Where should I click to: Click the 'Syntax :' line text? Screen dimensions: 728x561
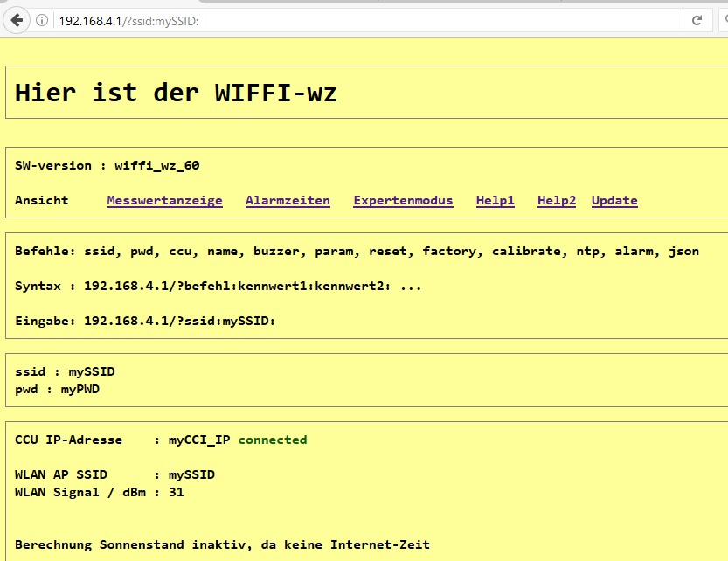218,286
